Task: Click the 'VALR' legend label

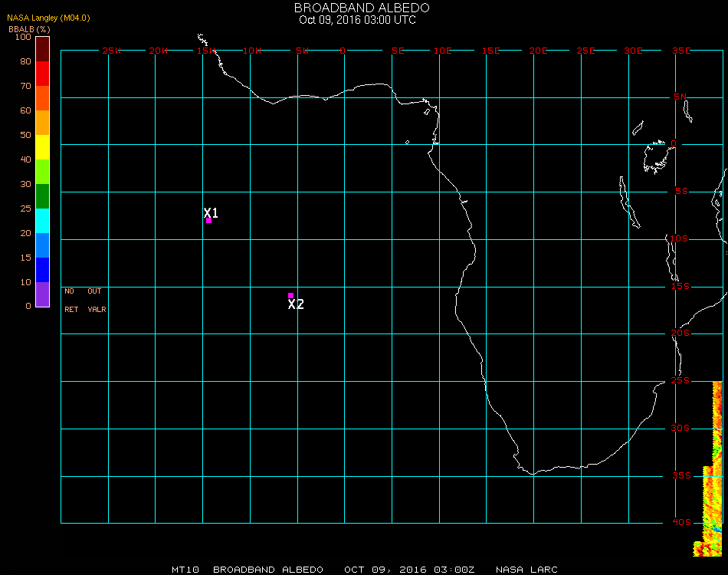Action: (97, 309)
